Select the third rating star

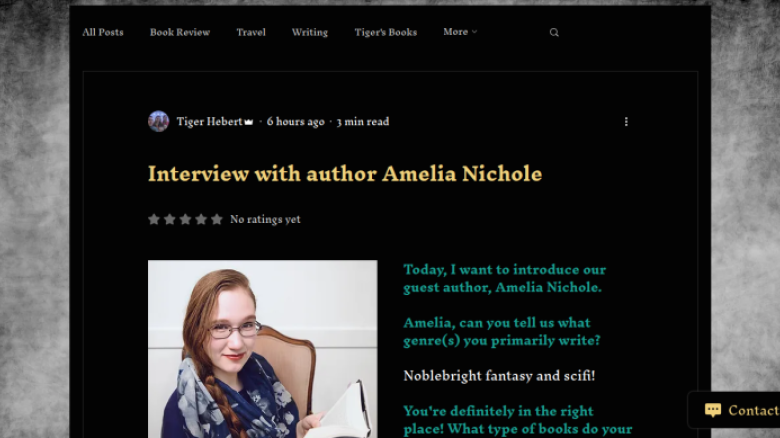tap(185, 219)
